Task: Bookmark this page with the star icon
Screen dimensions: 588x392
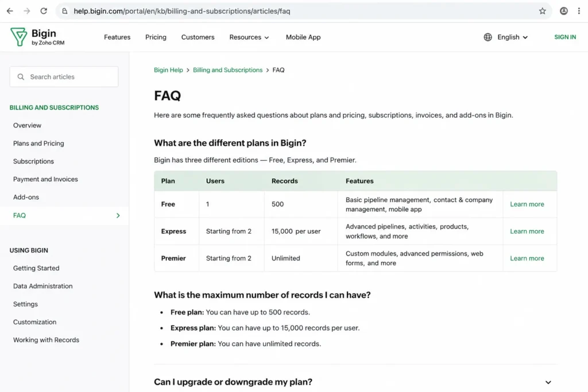Action: (542, 11)
